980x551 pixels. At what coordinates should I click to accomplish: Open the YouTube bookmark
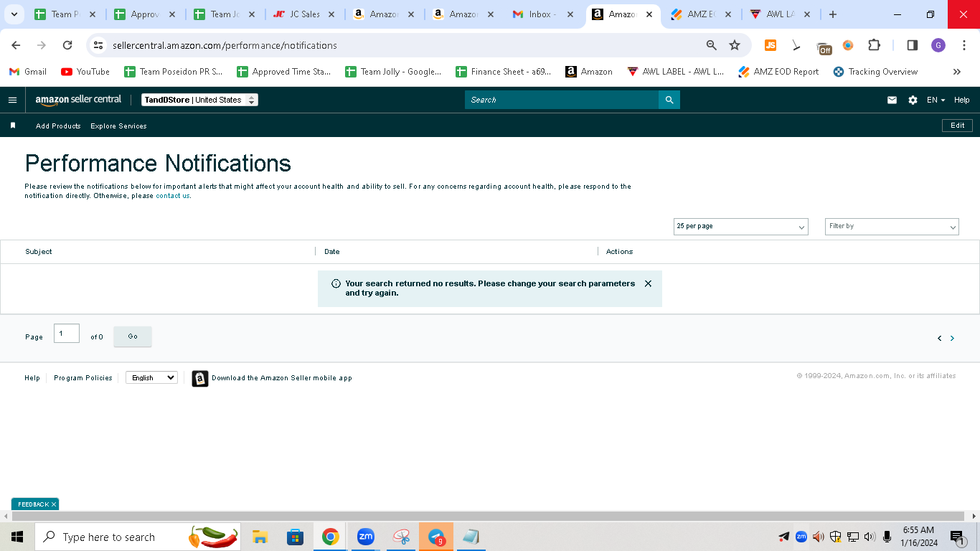tap(85, 72)
